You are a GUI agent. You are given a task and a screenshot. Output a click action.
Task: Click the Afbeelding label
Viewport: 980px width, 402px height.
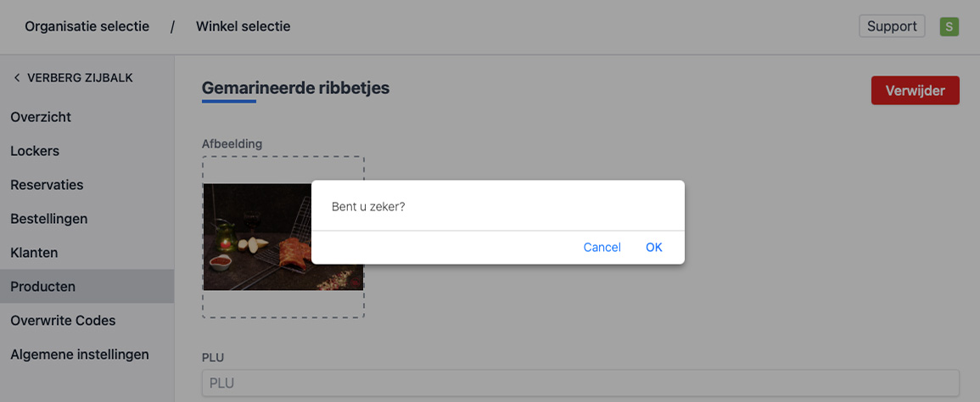(x=232, y=143)
